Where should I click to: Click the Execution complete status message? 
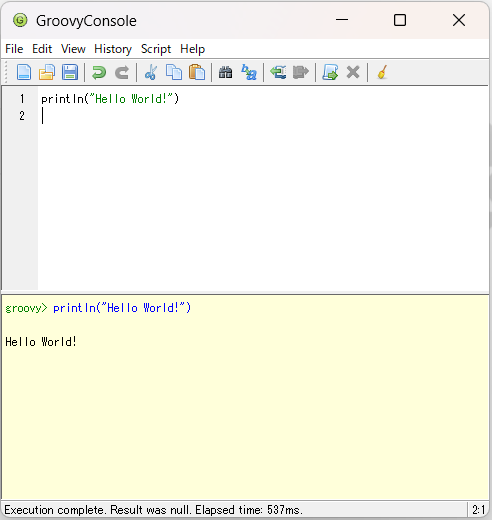(153, 510)
